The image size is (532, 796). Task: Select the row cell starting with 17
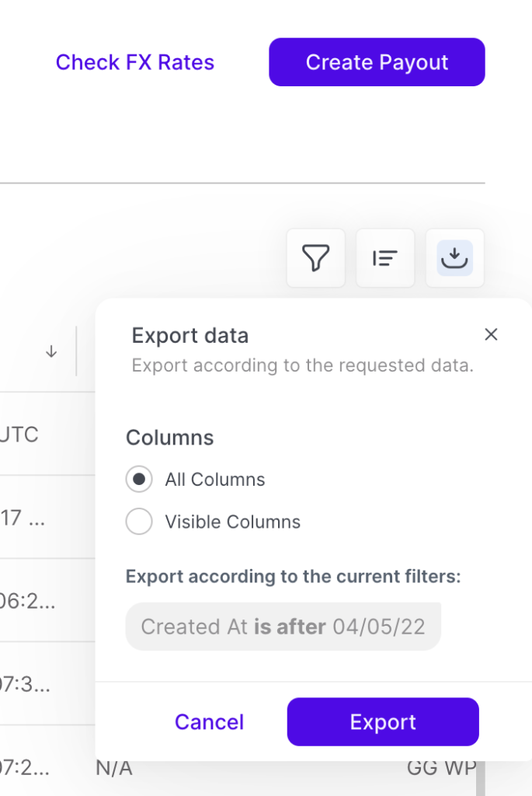[22, 518]
